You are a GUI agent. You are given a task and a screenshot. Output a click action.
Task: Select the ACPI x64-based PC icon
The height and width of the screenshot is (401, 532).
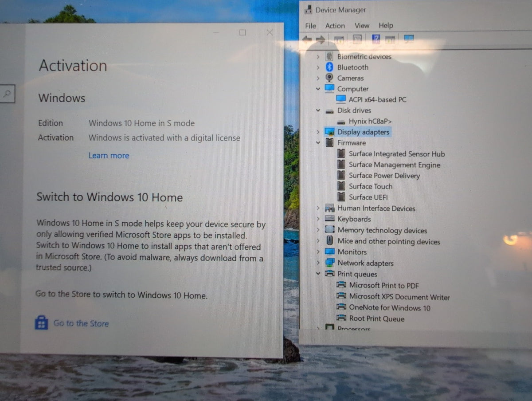[x=341, y=99]
